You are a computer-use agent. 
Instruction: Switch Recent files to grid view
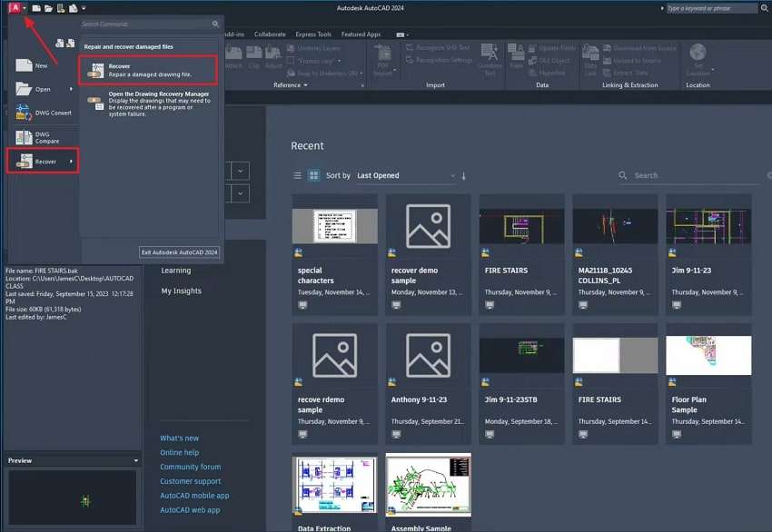[x=313, y=175]
